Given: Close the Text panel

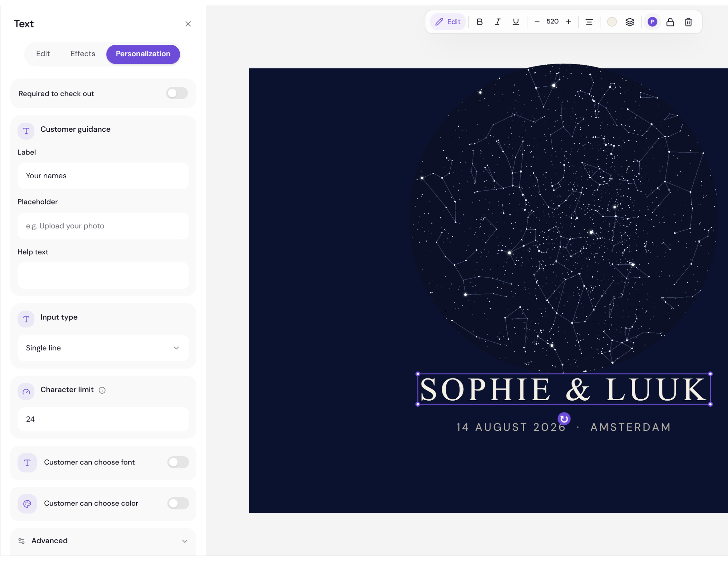Looking at the screenshot, I should click(x=188, y=24).
